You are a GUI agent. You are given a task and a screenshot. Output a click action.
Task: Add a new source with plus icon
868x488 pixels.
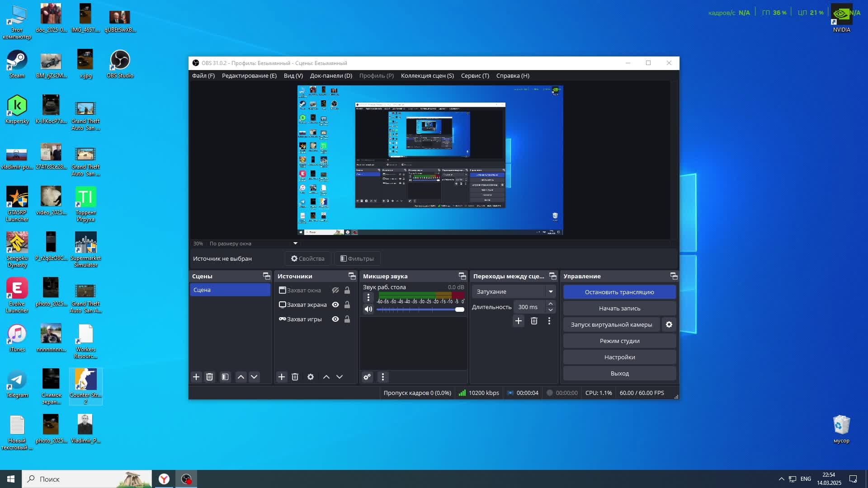[282, 377]
